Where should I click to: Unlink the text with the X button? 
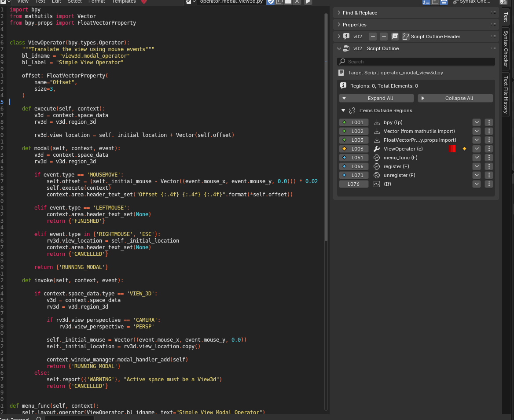[297, 2]
